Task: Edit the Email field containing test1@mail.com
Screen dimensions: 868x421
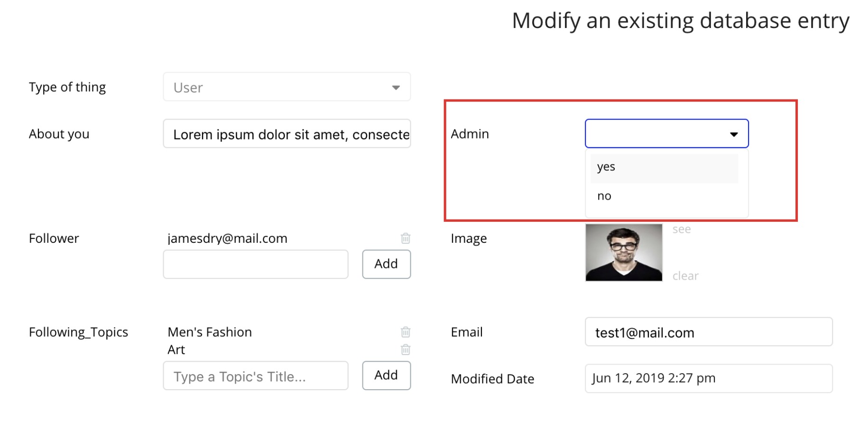Action: coord(708,332)
